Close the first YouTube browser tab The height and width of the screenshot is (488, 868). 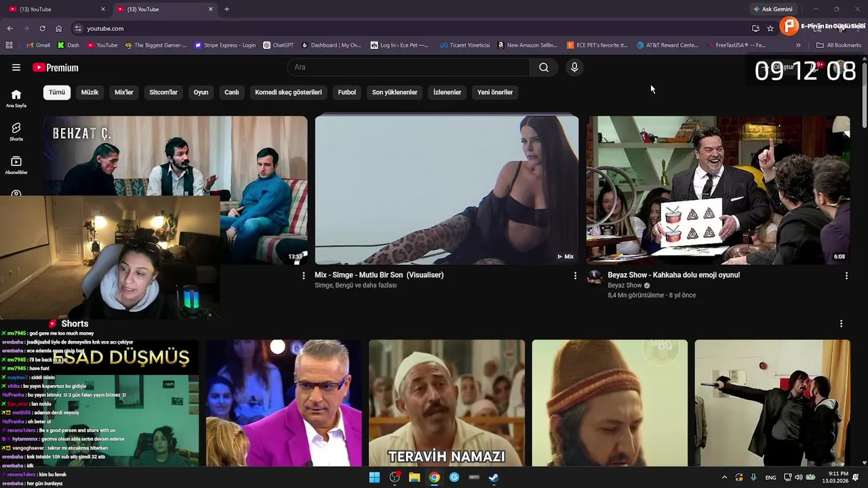coord(103,9)
